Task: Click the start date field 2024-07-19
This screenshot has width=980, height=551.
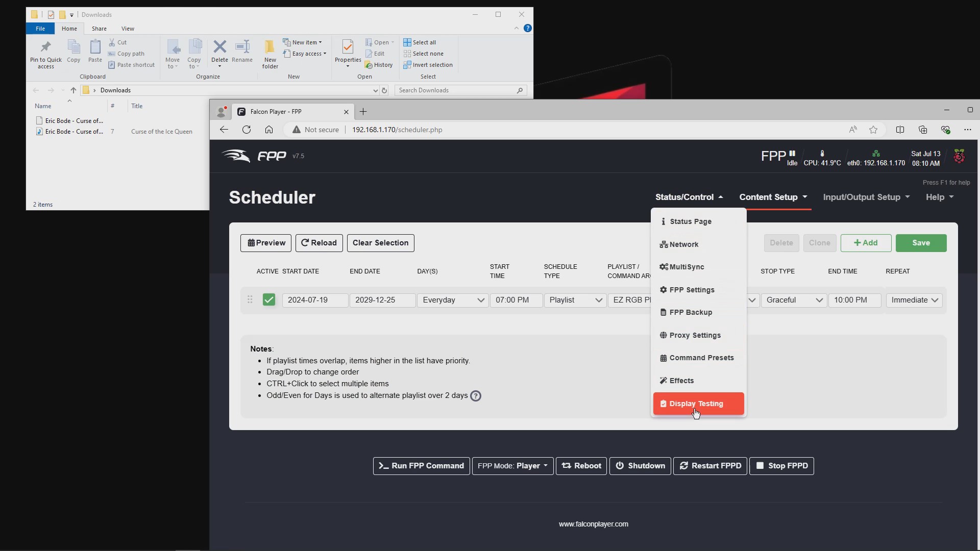Action: coord(315,300)
